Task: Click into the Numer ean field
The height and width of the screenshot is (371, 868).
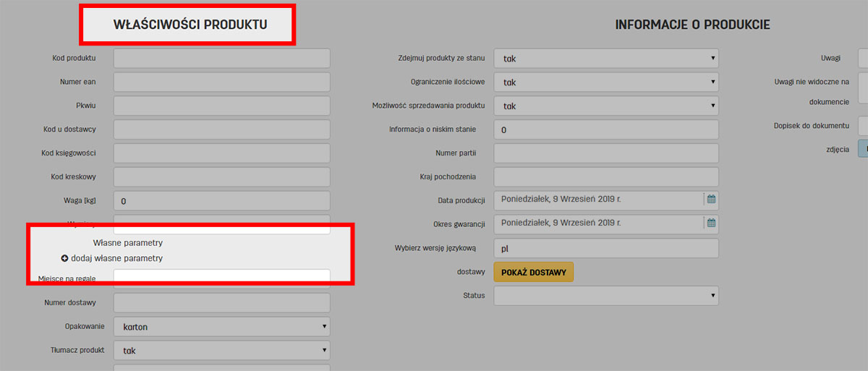Action: pos(221,82)
